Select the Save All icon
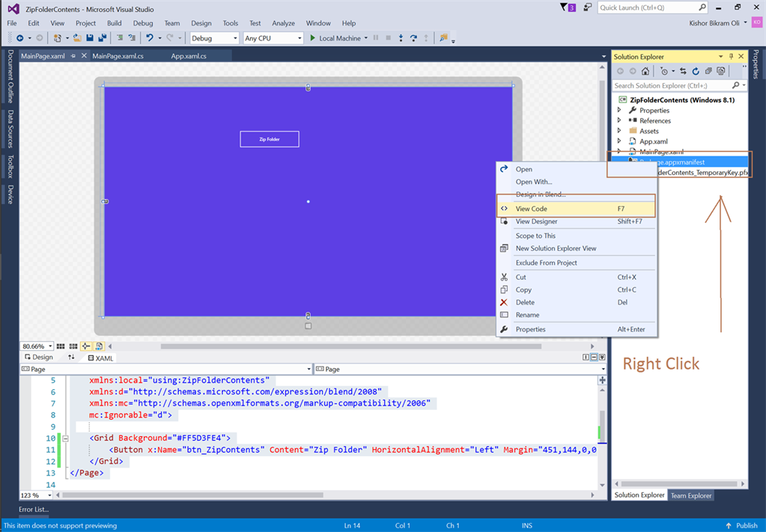The width and height of the screenshot is (766, 532). point(103,37)
